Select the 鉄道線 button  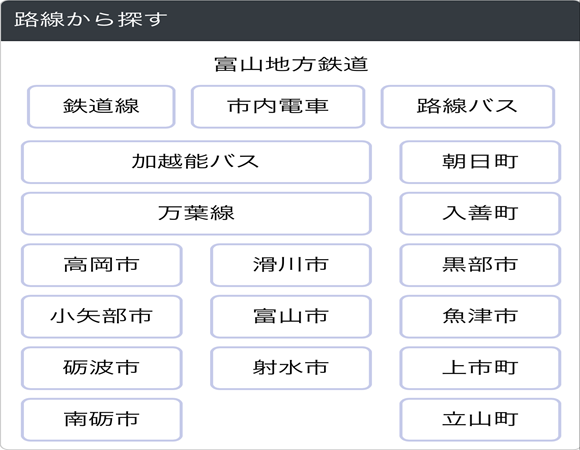click(101, 107)
